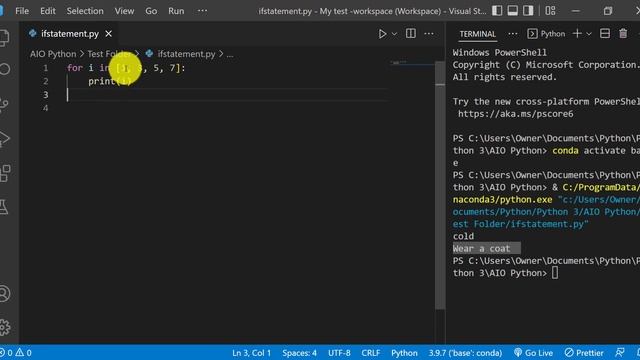Click Test Folder breadcrumb
Screen dimensions: 640x360
pyautogui.click(x=109, y=54)
